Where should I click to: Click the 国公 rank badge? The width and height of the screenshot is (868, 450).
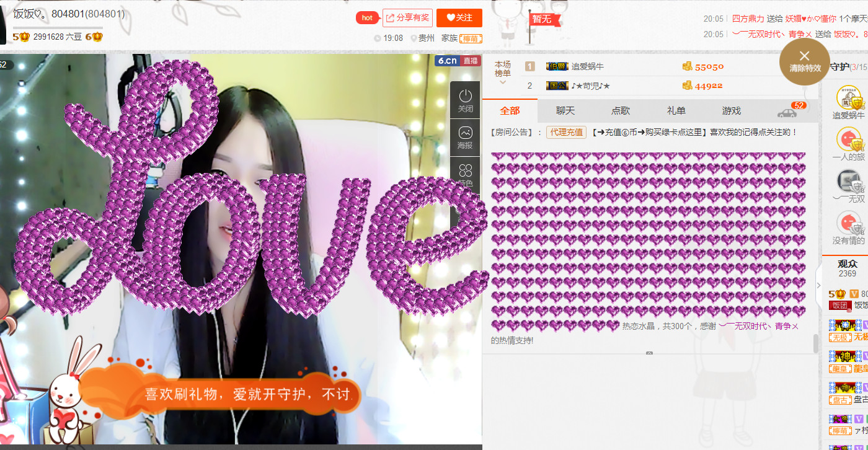pos(557,86)
